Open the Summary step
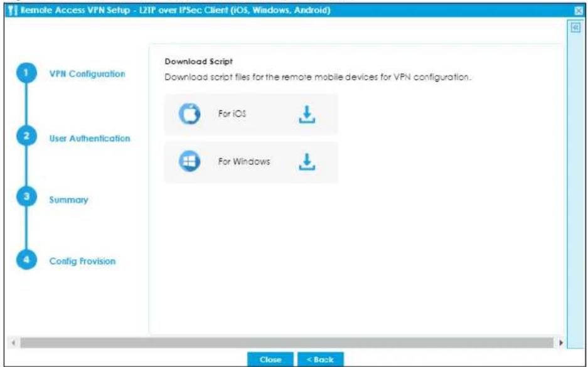The width and height of the screenshot is (588, 367). pos(68,199)
